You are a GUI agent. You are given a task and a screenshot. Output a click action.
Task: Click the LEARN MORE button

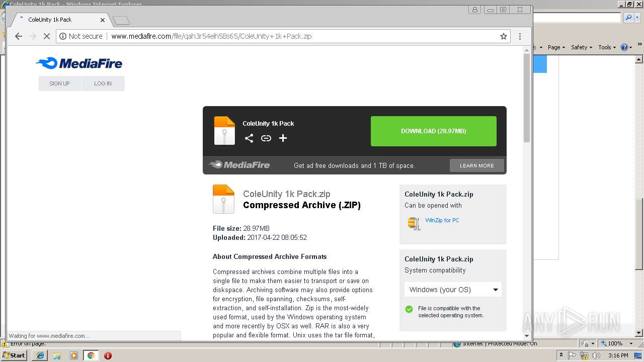(477, 165)
